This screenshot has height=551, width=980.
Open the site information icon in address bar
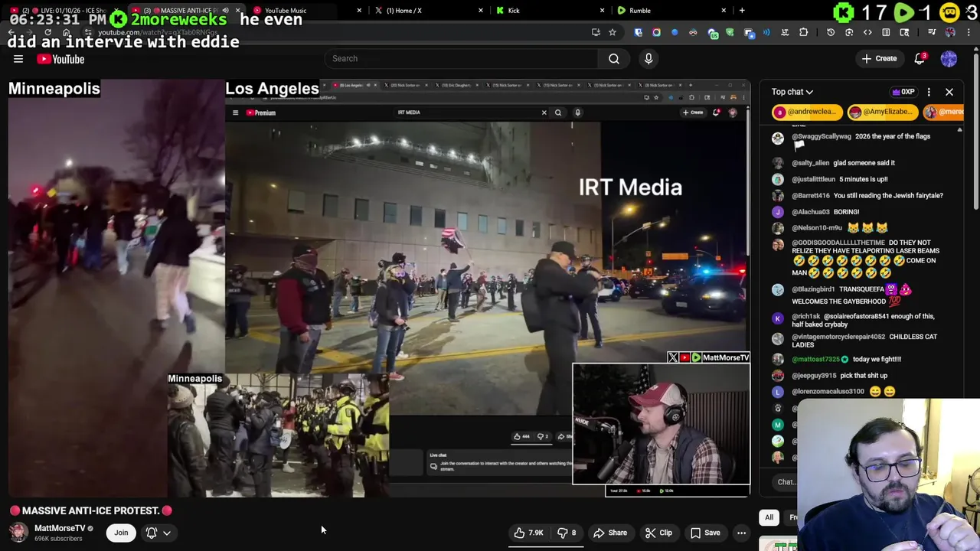click(x=87, y=32)
